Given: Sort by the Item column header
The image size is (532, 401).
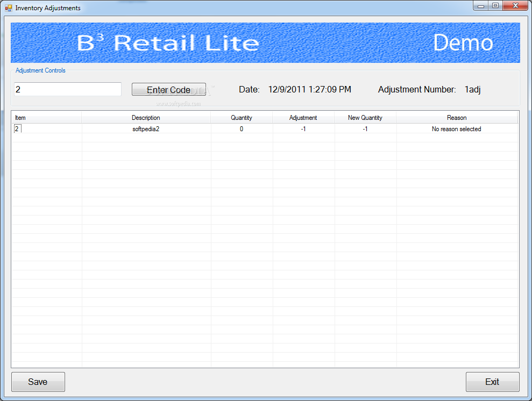Looking at the screenshot, I should 46,118.
